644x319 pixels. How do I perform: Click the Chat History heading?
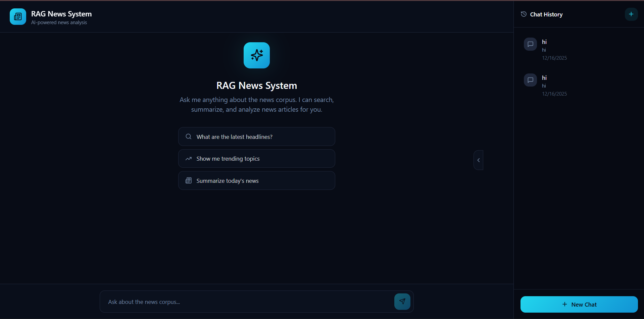coord(546,14)
